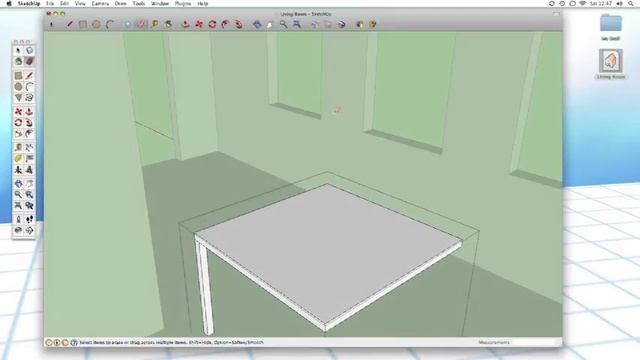Activate the Move tool in left palette
The height and width of the screenshot is (360, 640).
[18, 112]
